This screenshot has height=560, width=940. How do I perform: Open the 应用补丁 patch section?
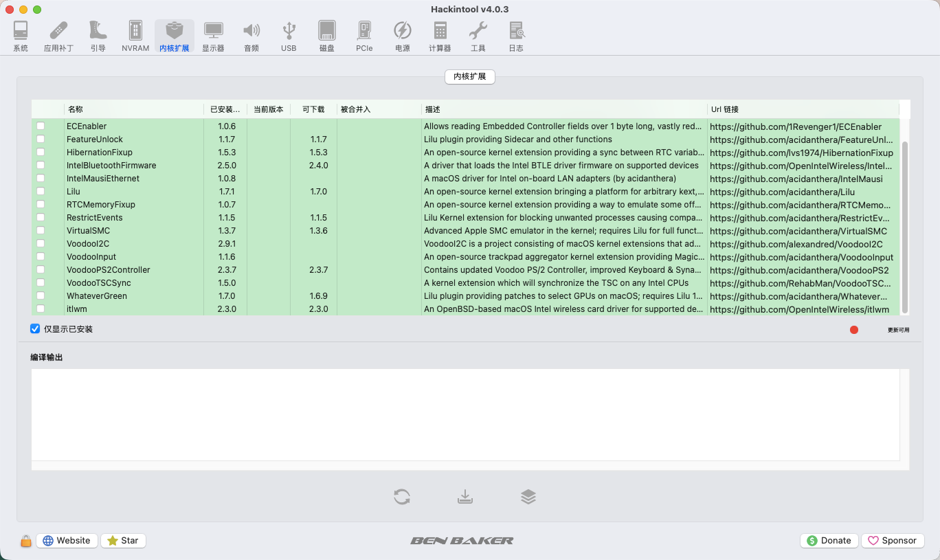tap(58, 36)
